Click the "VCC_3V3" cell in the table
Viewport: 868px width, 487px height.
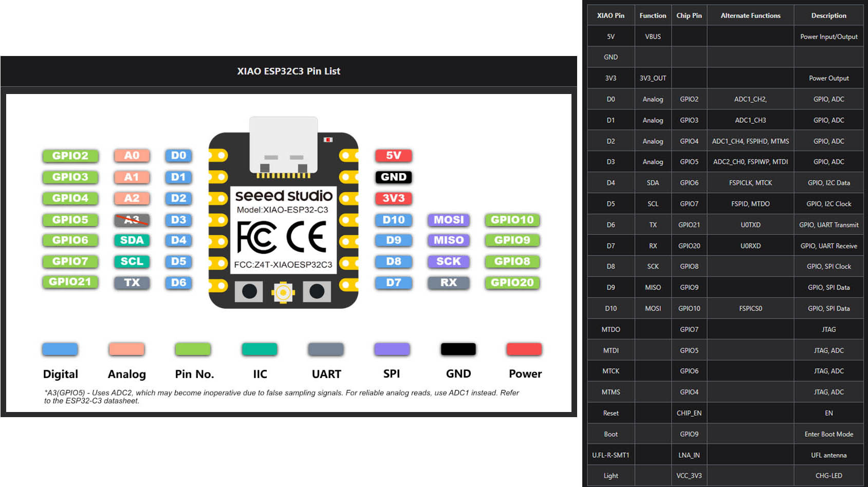pyautogui.click(x=689, y=476)
